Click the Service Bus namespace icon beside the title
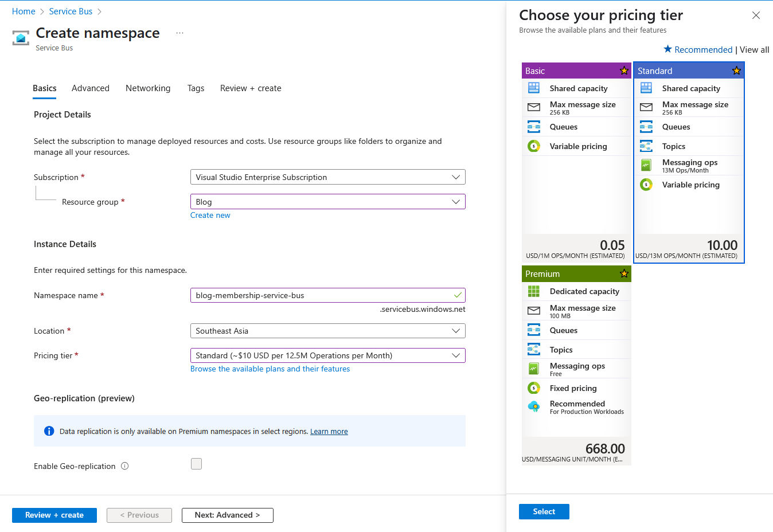The width and height of the screenshot is (773, 532). 21,38
